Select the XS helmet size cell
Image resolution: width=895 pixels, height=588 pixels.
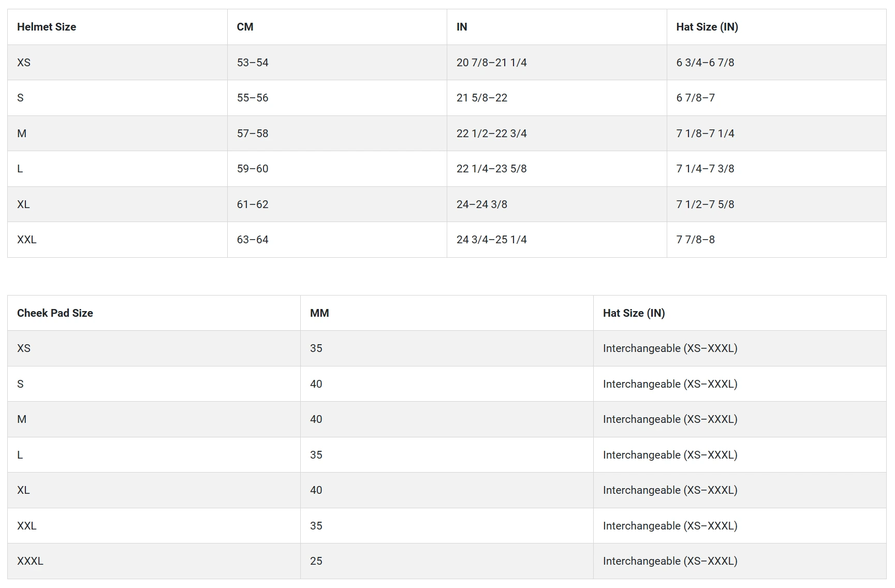[24, 63]
